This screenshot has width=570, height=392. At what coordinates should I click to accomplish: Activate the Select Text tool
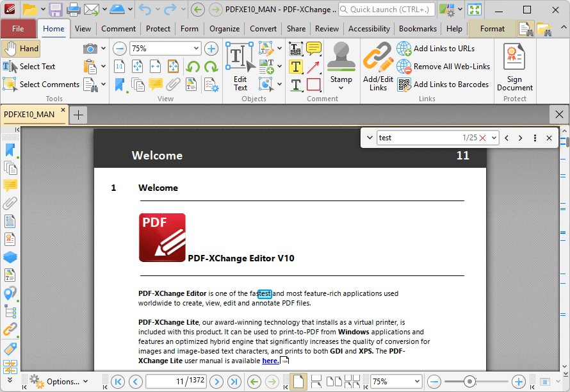[35, 66]
